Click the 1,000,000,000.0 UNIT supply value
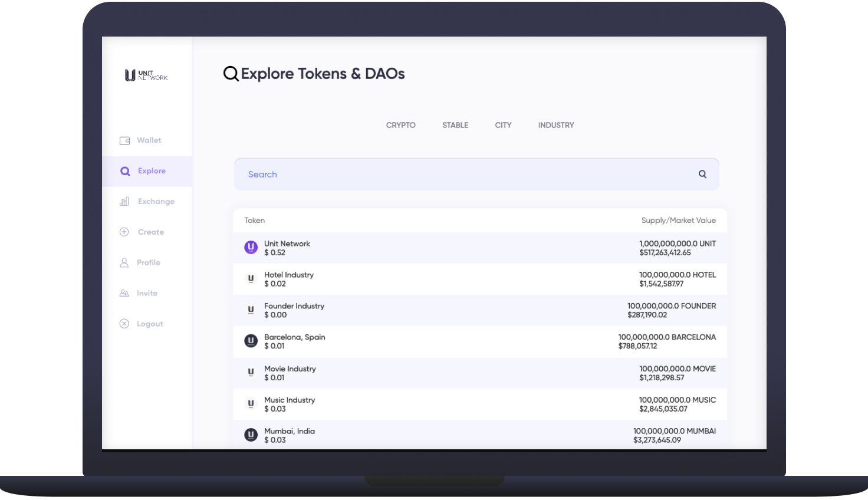 (x=678, y=244)
